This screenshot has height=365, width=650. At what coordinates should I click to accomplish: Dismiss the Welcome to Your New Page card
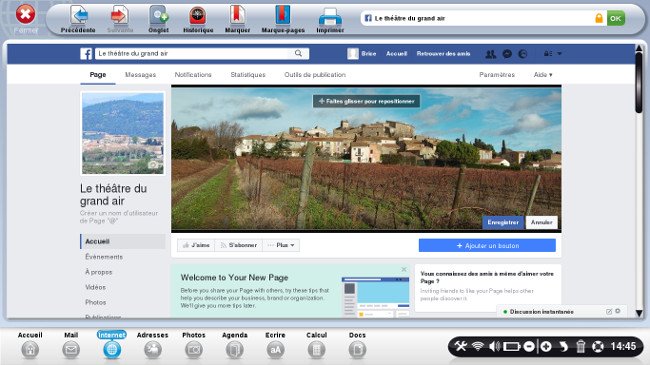coord(404,270)
